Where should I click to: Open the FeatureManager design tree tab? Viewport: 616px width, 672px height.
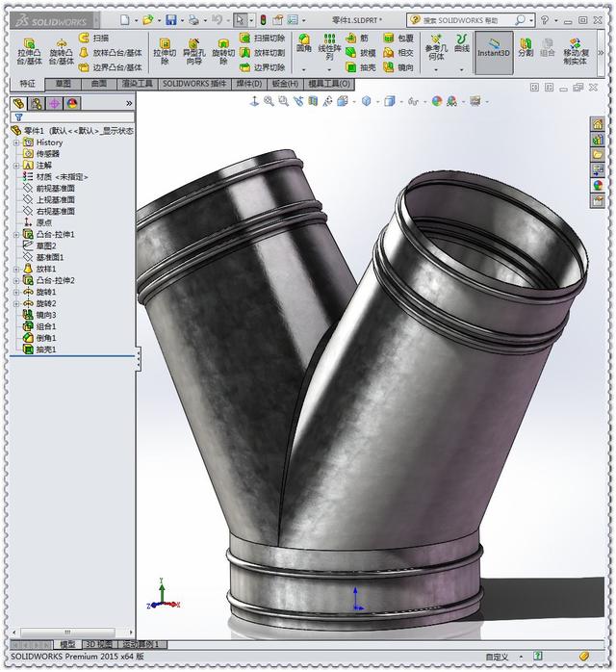(x=18, y=103)
